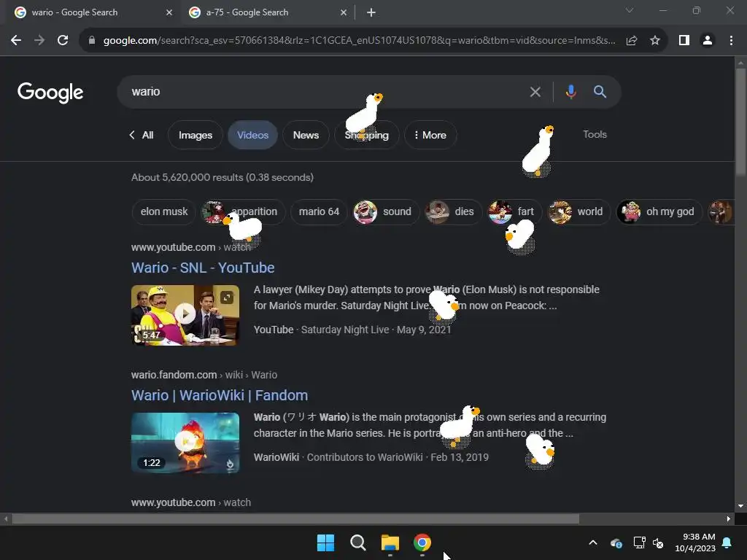Open File Explorer from taskbar

point(390,542)
